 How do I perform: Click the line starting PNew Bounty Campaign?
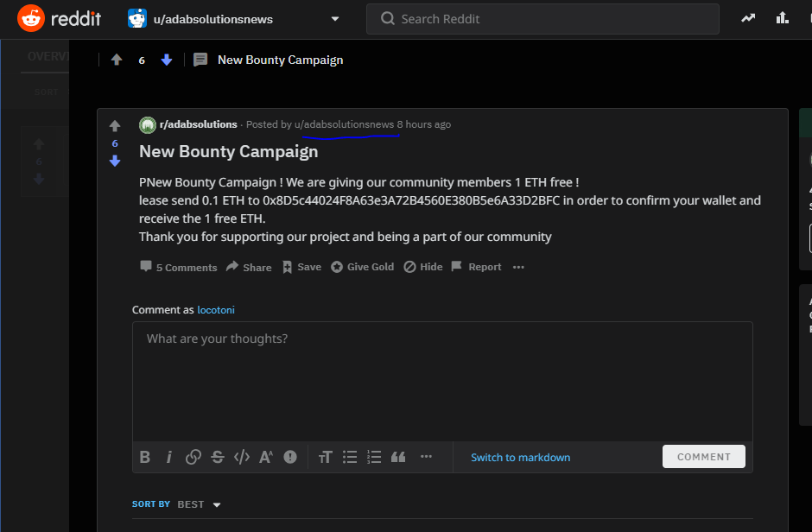[x=358, y=183]
